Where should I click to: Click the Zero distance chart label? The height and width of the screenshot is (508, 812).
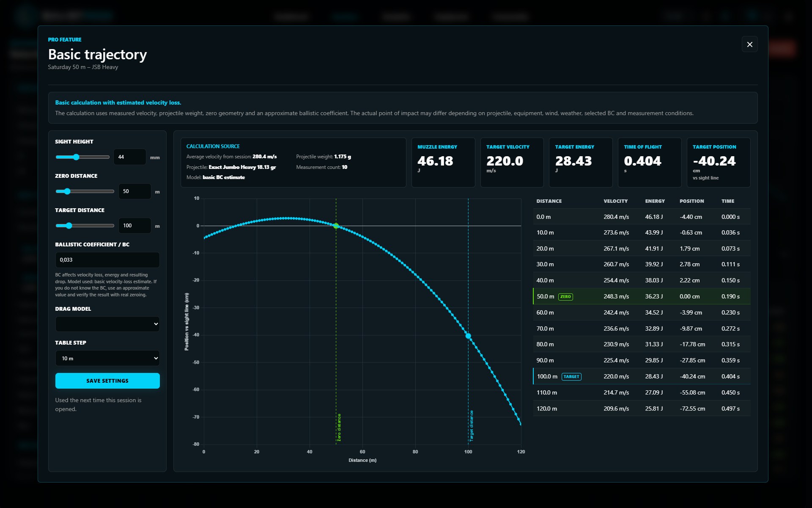coord(339,428)
